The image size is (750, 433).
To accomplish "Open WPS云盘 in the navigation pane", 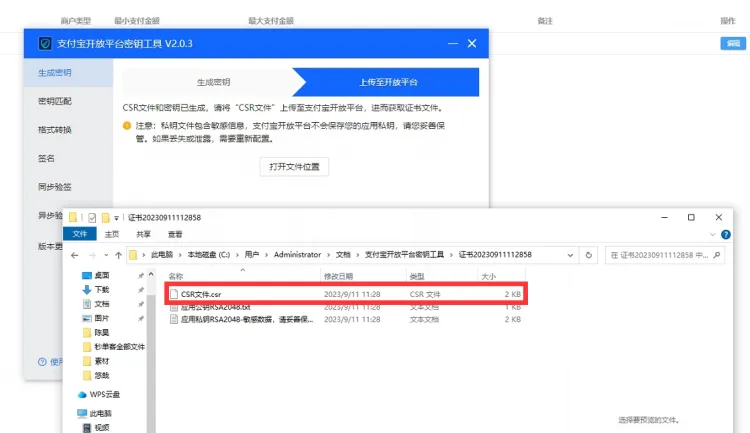I will 105,394.
